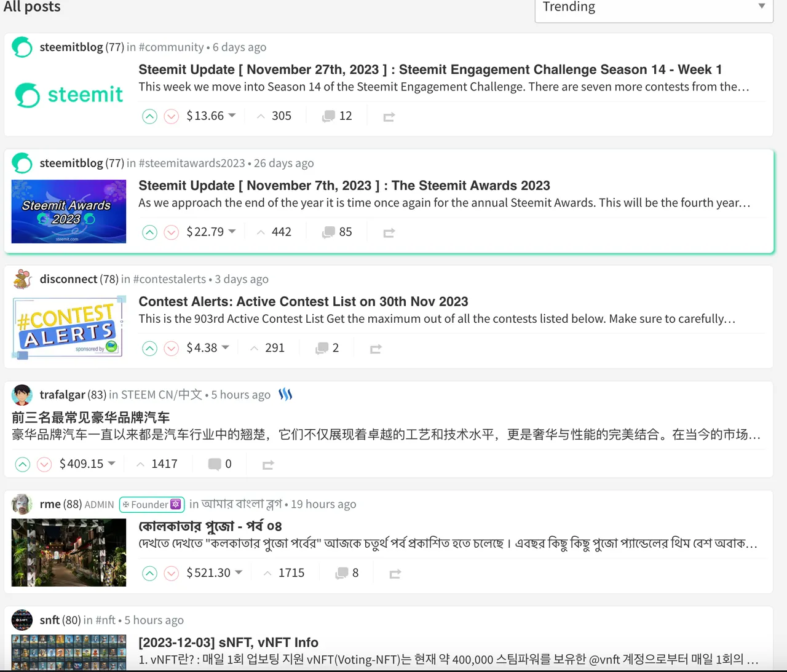Image resolution: width=787 pixels, height=672 pixels.
Task: Resteem The Steemit Awards 2023 post
Action: [389, 232]
